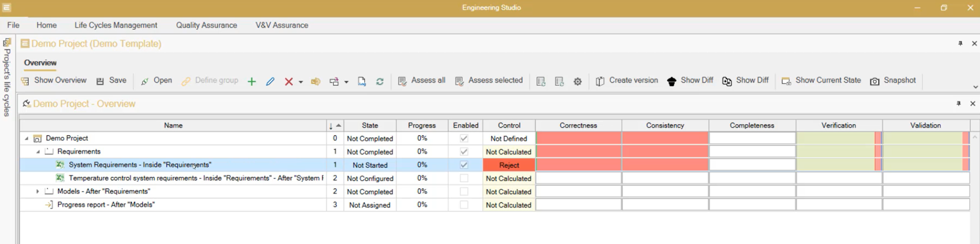Toggle Enabled checkbox for Requirements row

click(x=464, y=152)
